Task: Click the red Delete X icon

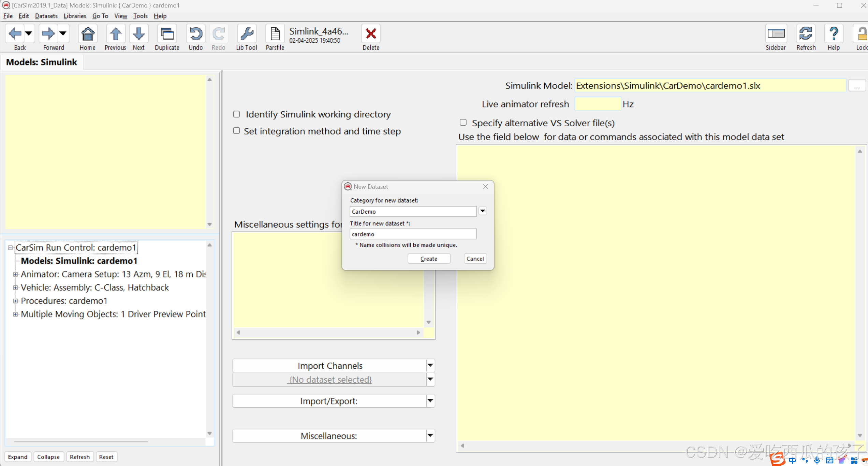Action: (371, 34)
